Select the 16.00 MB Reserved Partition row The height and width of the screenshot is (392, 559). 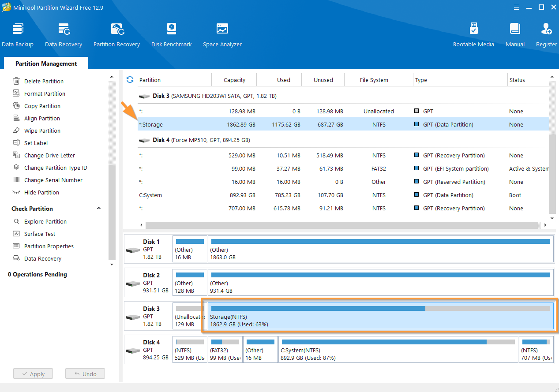343,182
